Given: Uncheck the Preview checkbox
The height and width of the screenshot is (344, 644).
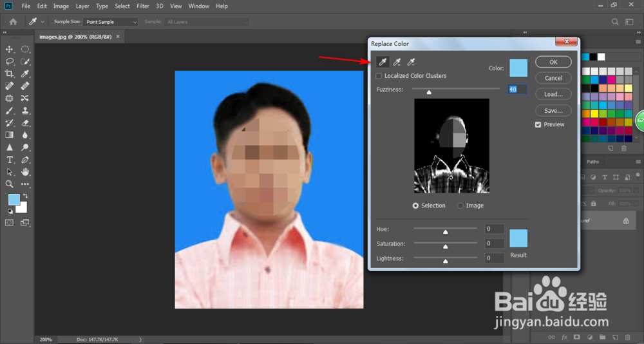Looking at the screenshot, I should tap(538, 124).
